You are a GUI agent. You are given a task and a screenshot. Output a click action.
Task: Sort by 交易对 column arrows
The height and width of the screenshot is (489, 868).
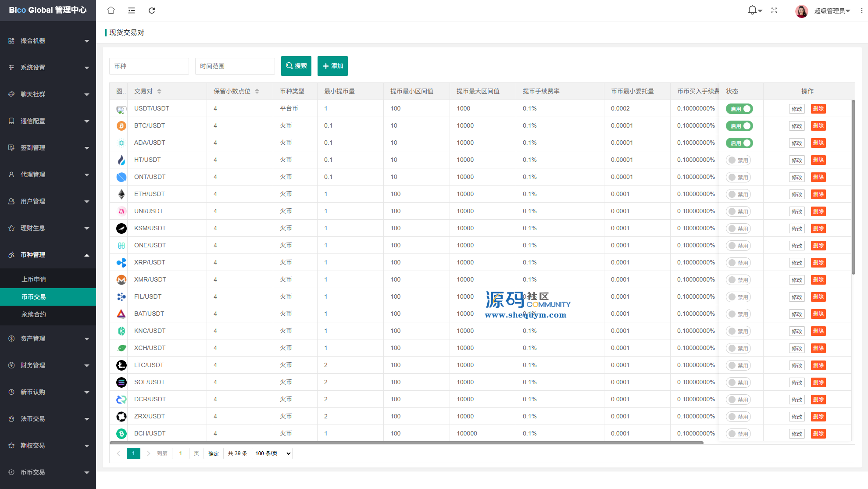click(159, 91)
